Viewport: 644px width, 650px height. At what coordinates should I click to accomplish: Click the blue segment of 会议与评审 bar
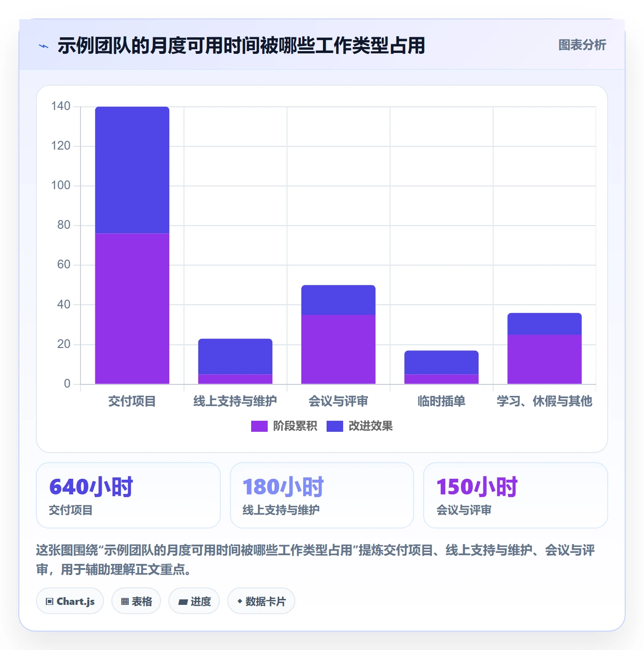(x=338, y=300)
